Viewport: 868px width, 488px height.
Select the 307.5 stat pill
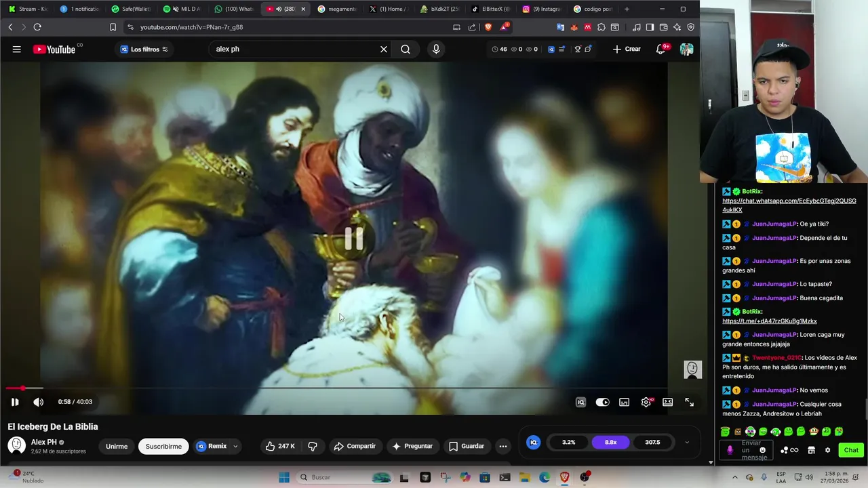[652, 442]
